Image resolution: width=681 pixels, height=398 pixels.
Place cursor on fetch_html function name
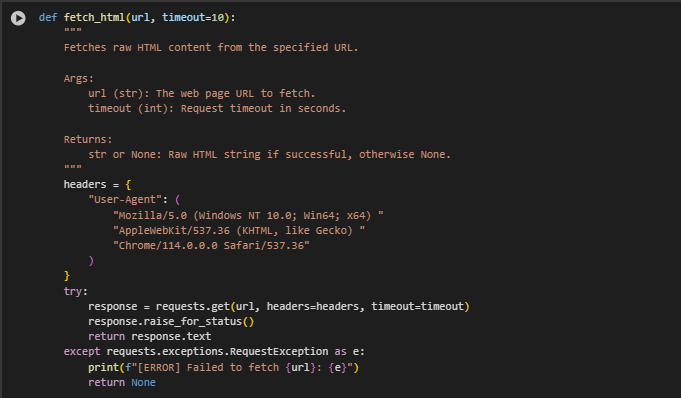point(94,17)
